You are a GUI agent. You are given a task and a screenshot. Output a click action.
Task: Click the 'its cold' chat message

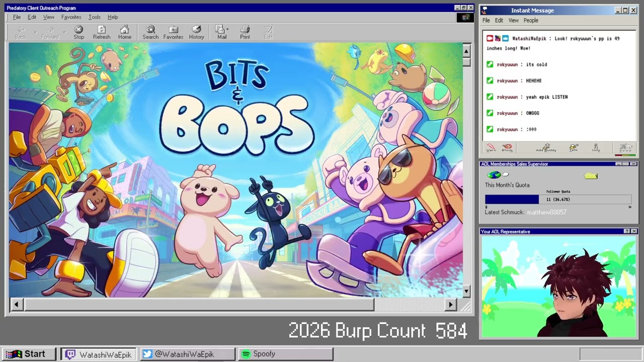click(536, 64)
